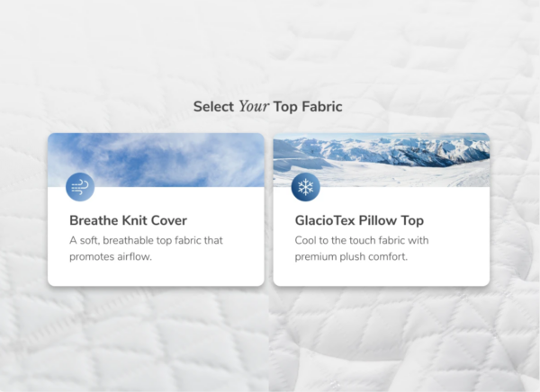Click the wind airflow icon
The image size is (540, 392).
(x=80, y=187)
